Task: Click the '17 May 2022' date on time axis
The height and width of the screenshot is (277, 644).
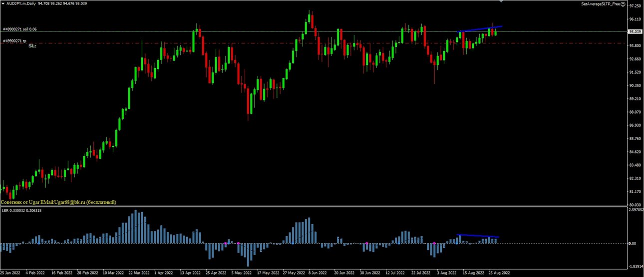Action: click(x=269, y=273)
